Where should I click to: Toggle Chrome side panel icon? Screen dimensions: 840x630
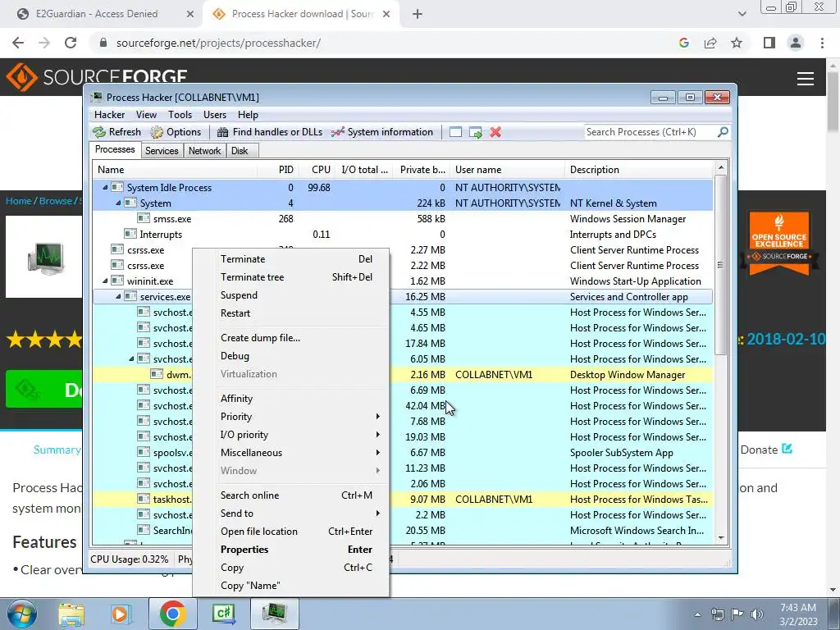769,43
